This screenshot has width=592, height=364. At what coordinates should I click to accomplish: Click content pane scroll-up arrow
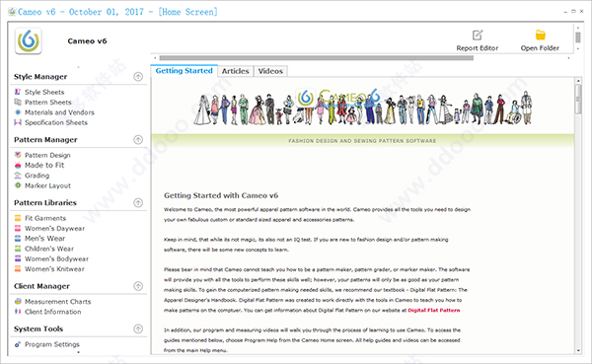578,81
